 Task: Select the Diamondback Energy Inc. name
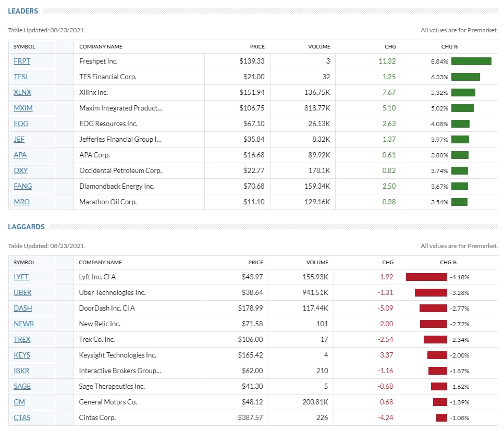point(117,187)
